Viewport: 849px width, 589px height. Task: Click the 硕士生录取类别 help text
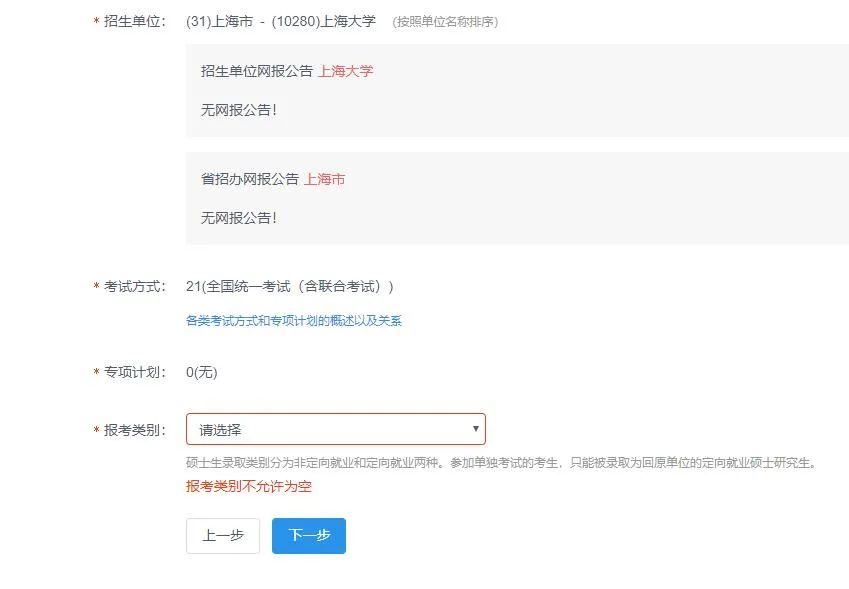(x=501, y=463)
